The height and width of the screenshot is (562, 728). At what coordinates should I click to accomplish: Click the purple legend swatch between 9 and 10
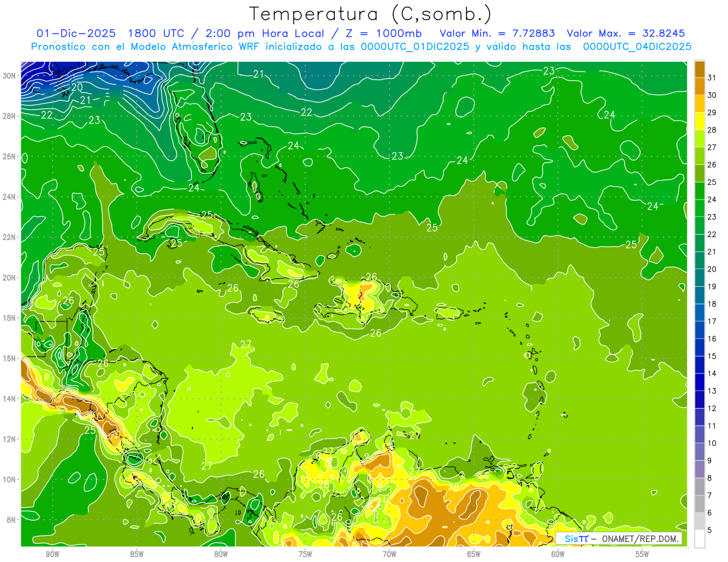pyautogui.click(x=699, y=452)
